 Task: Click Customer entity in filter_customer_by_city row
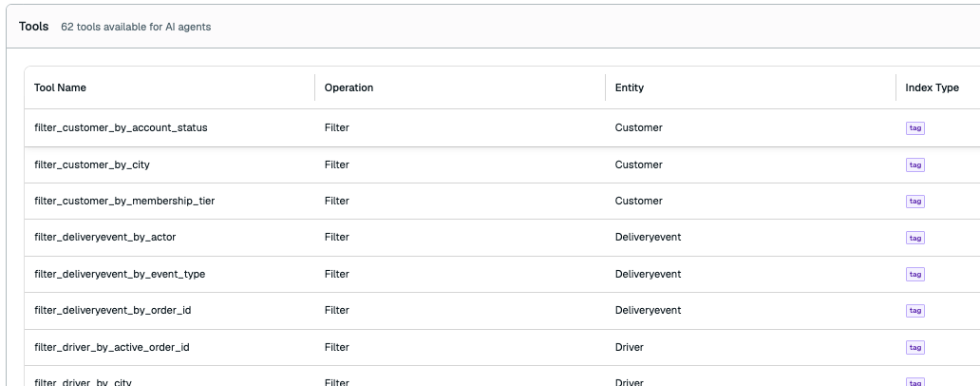point(639,164)
